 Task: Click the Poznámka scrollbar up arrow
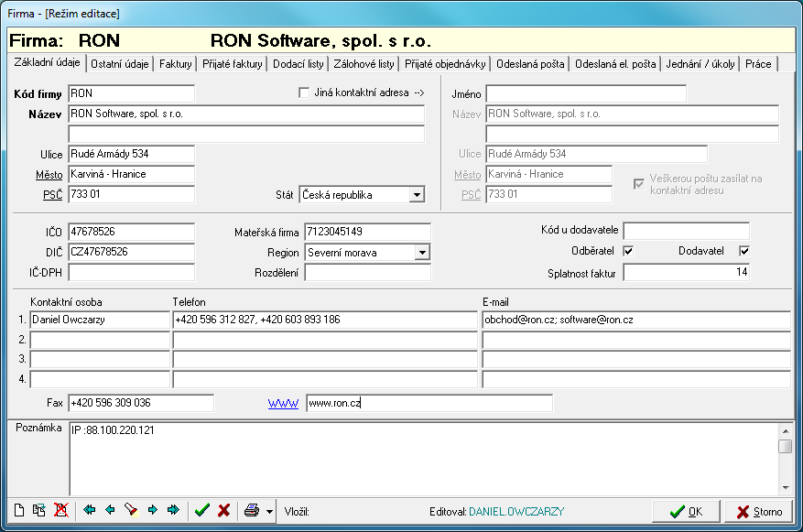pyautogui.click(x=786, y=430)
